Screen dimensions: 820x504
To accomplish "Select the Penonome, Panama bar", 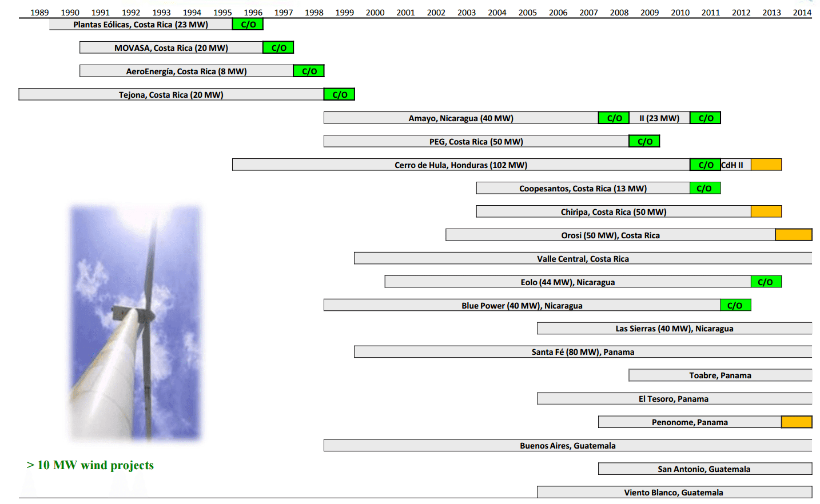I will [x=690, y=422].
